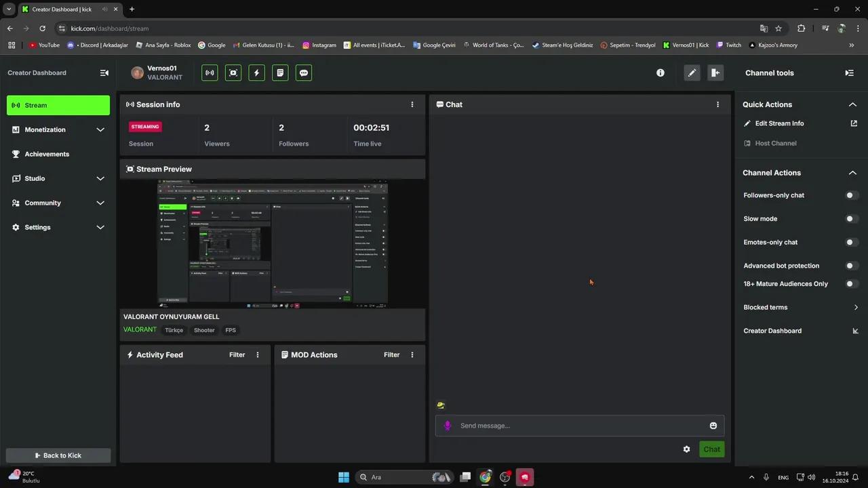This screenshot has height=488, width=868.
Task: Open Blocked terms arrow
Action: [x=856, y=307]
